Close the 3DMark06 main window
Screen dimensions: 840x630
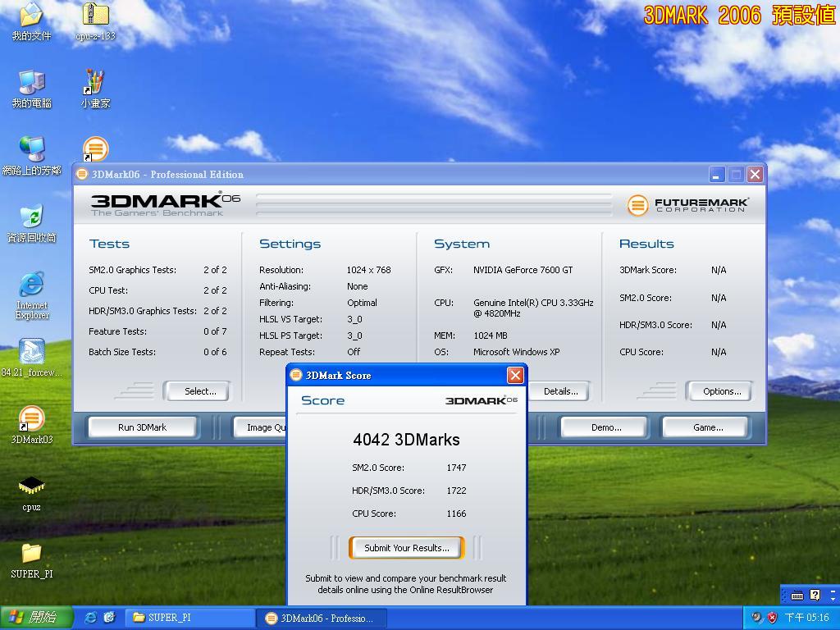point(755,174)
